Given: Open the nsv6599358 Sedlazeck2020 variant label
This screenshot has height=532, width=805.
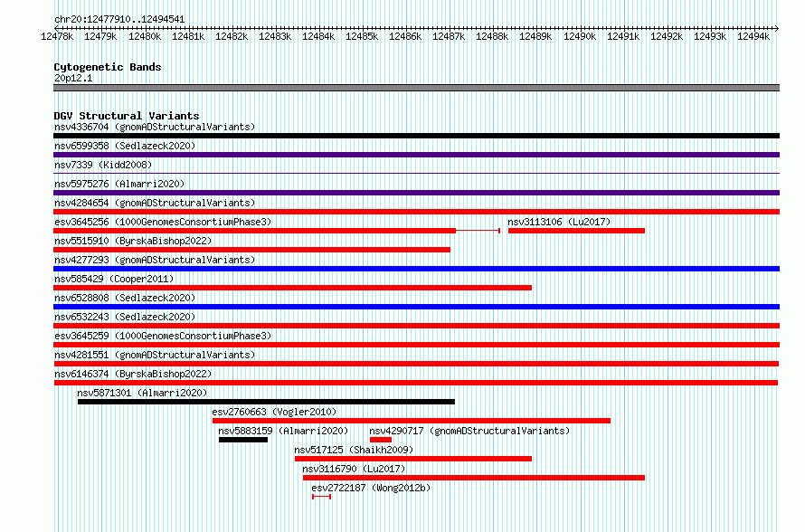Looking at the screenshot, I should click(125, 146).
